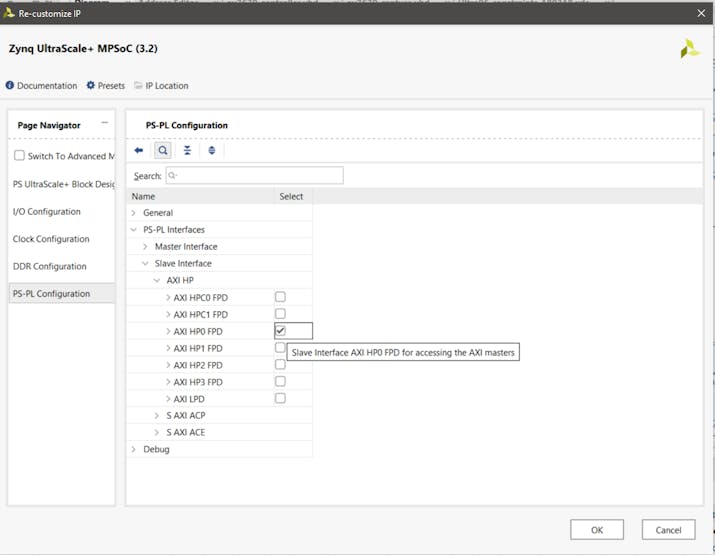Click the Xilinx logo in title bar

pyautogui.click(x=9, y=13)
